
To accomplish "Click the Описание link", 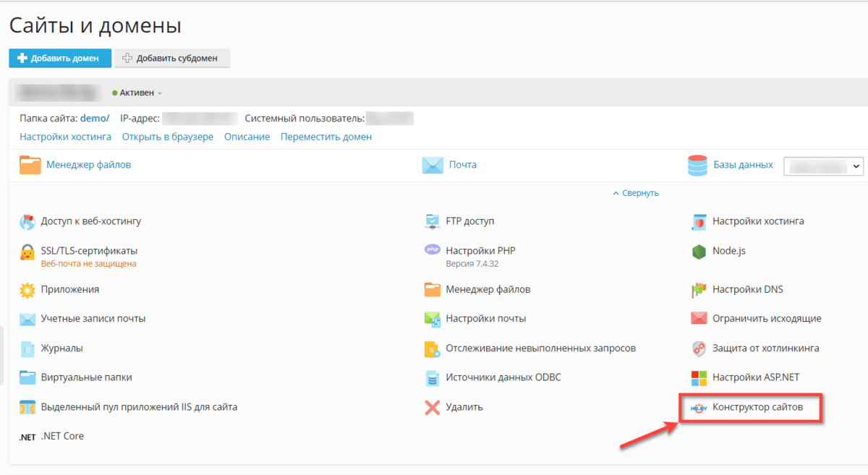I will click(247, 137).
